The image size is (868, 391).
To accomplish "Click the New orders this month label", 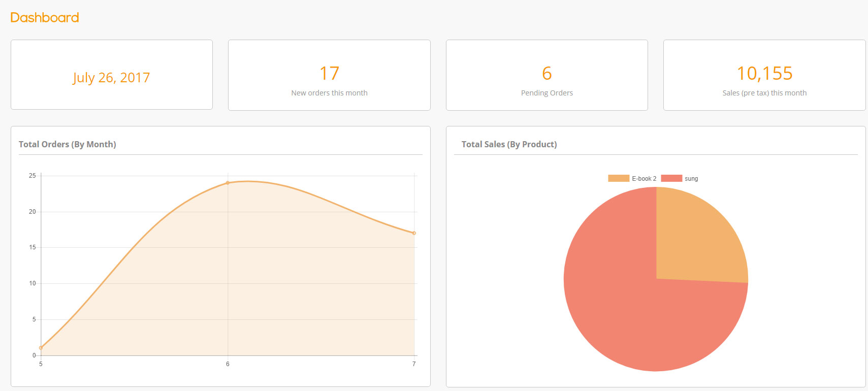I will pos(329,93).
